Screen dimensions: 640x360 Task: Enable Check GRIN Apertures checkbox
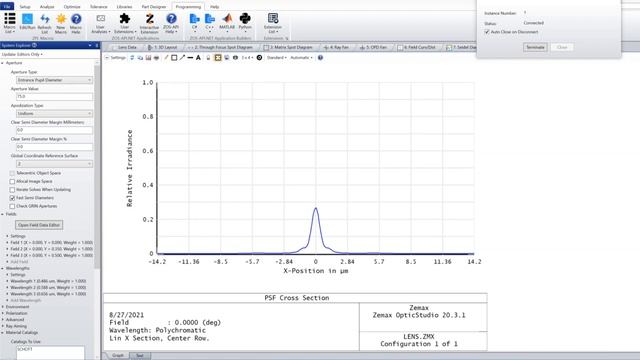coord(12,207)
